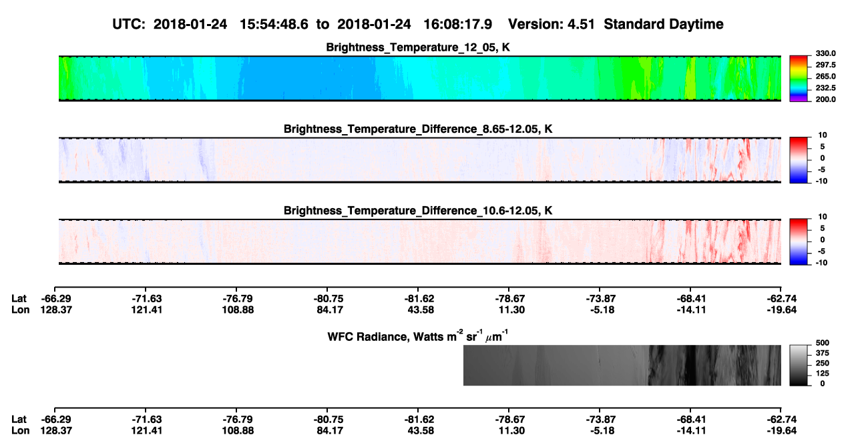Click the WFC colorbar label 250

[x=823, y=363]
